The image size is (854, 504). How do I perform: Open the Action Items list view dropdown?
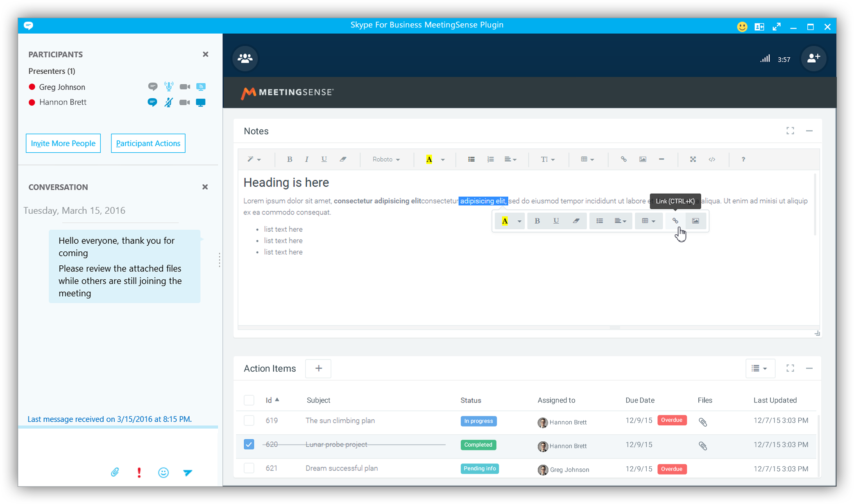point(760,368)
